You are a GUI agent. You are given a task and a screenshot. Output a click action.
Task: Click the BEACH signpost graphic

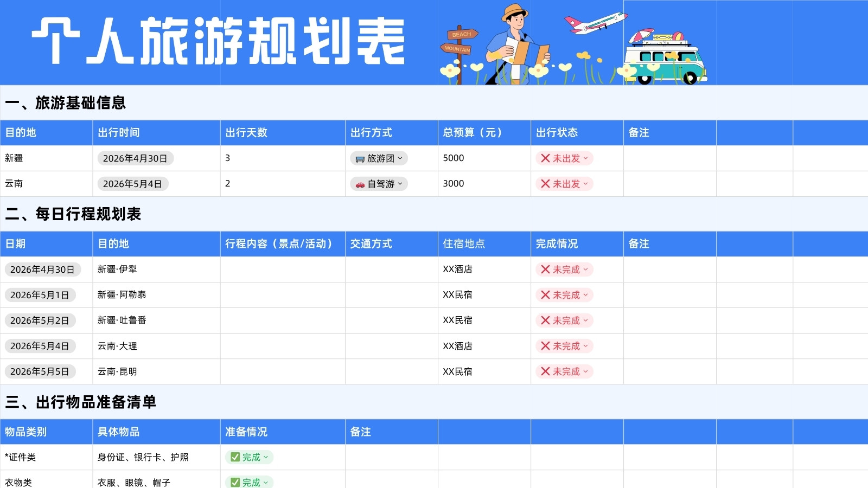click(x=462, y=34)
